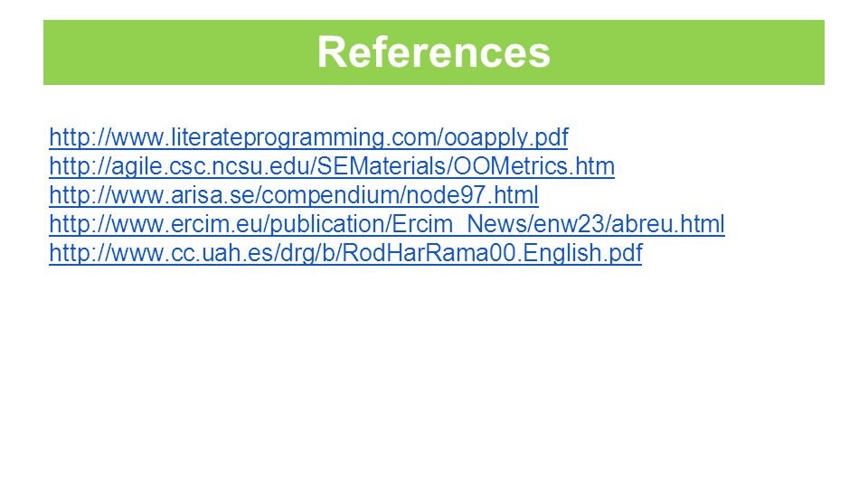Open the arisa.se compendium node97 link
Screen dimensions: 868x488
pos(293,195)
